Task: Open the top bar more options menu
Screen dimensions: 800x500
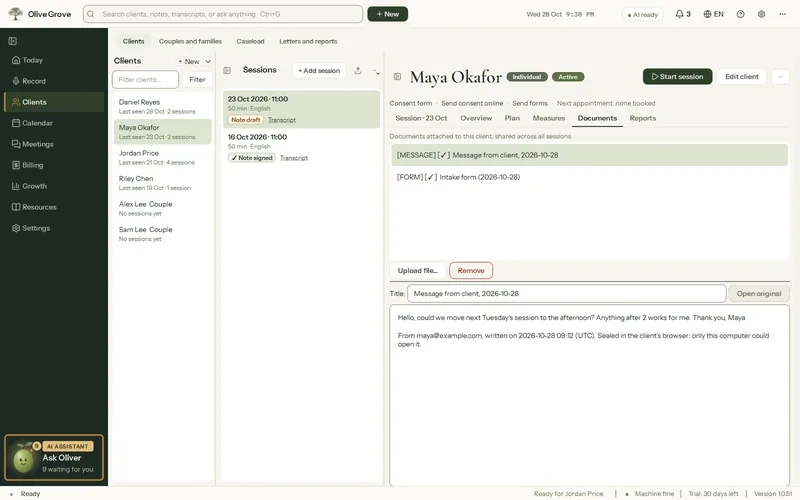Action: pyautogui.click(x=782, y=14)
